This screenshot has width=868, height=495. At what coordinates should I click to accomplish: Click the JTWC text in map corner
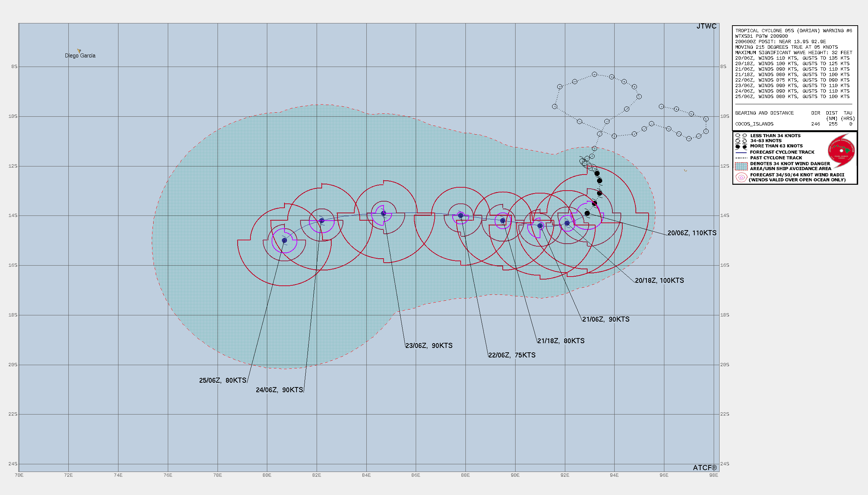[x=706, y=26]
